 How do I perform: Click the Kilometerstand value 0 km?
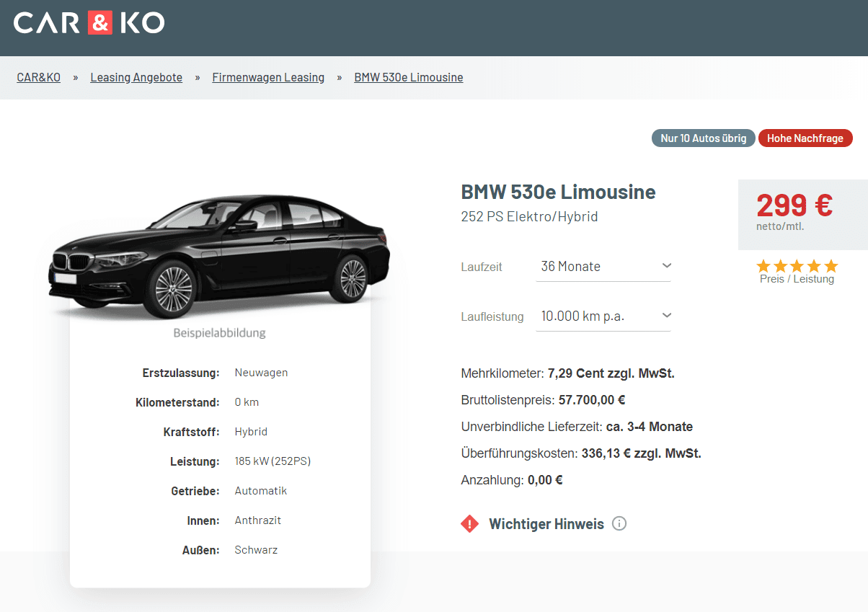coord(247,402)
